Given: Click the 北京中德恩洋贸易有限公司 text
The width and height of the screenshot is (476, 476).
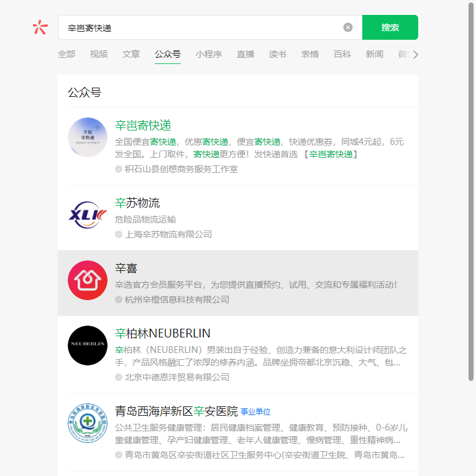Looking at the screenshot, I should [177, 377].
